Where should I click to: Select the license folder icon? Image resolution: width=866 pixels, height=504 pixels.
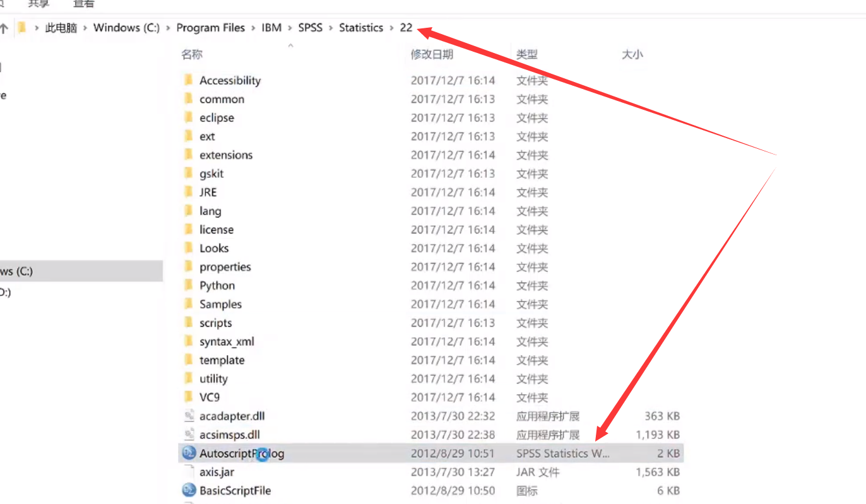point(188,229)
